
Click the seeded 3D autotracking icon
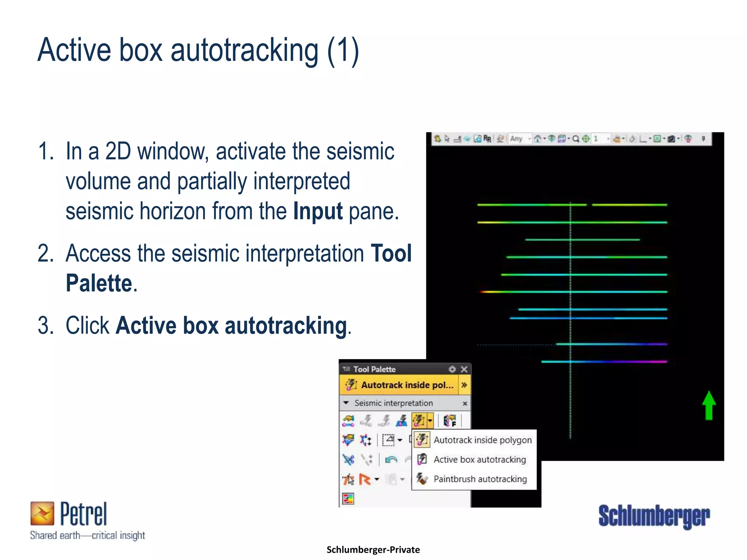pos(402,421)
